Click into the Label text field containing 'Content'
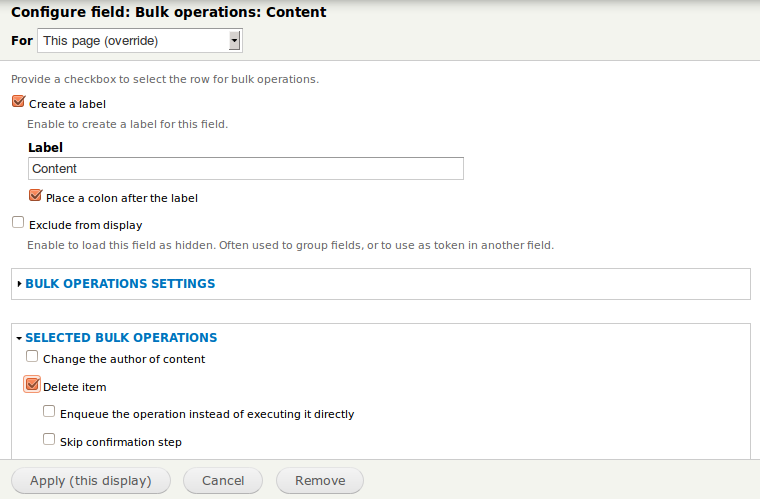The width and height of the screenshot is (760, 499). (245, 169)
